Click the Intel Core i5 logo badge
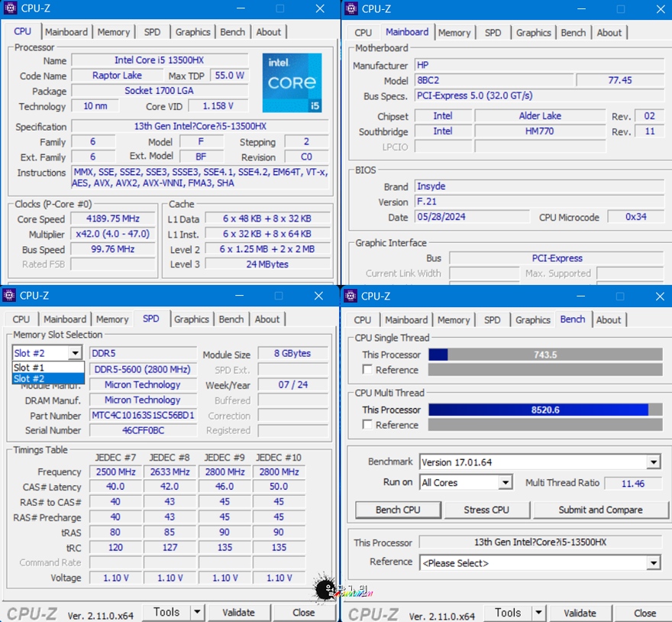 pyautogui.click(x=292, y=83)
